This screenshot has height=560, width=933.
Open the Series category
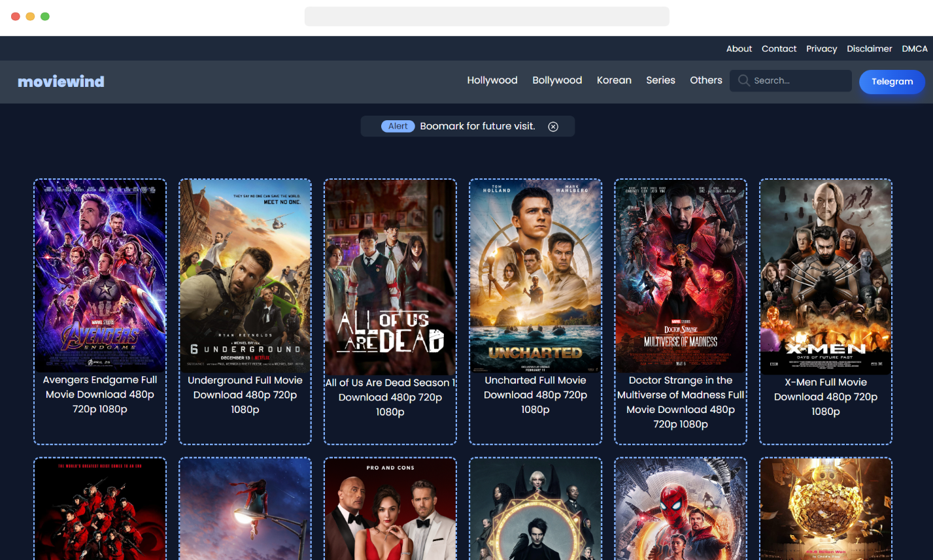660,80
